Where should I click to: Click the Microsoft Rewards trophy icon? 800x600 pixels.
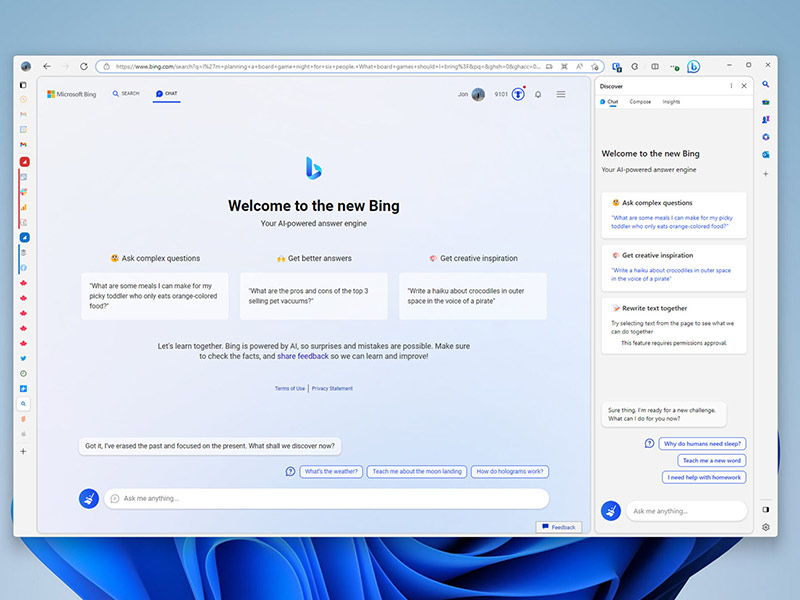(x=518, y=94)
